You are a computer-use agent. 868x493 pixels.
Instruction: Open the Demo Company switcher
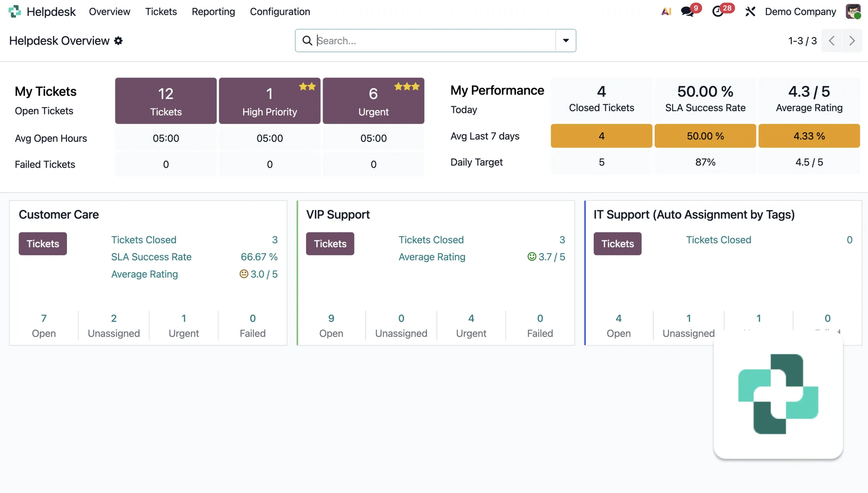coord(800,11)
